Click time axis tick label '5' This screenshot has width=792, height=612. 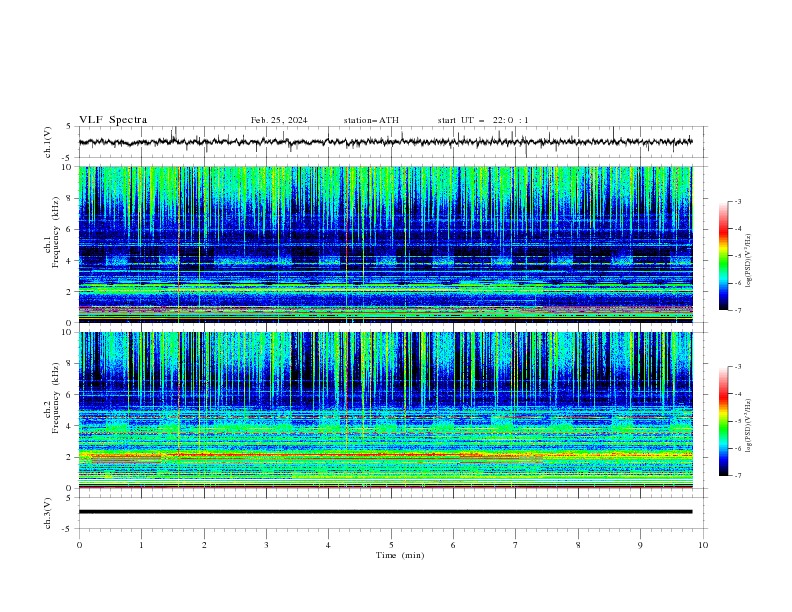(x=391, y=545)
